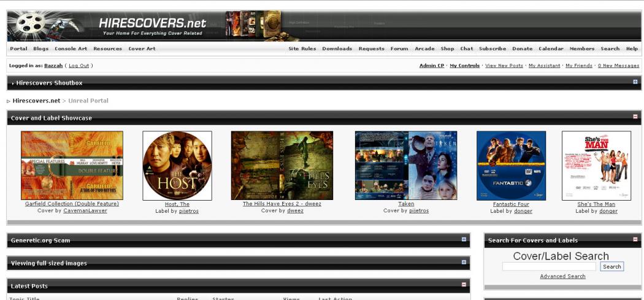Open the Downloads menu
Image resolution: width=644 pixels, height=300 pixels.
[x=337, y=49]
